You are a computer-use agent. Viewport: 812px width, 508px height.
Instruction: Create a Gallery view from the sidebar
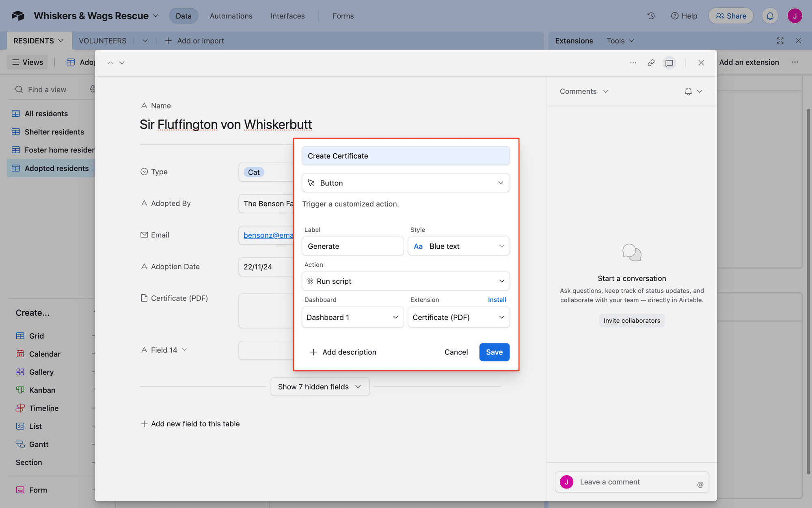(41, 372)
